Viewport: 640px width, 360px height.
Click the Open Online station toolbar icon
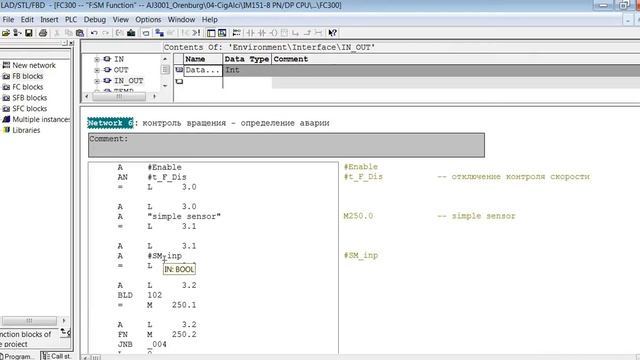pyautogui.click(x=17, y=33)
